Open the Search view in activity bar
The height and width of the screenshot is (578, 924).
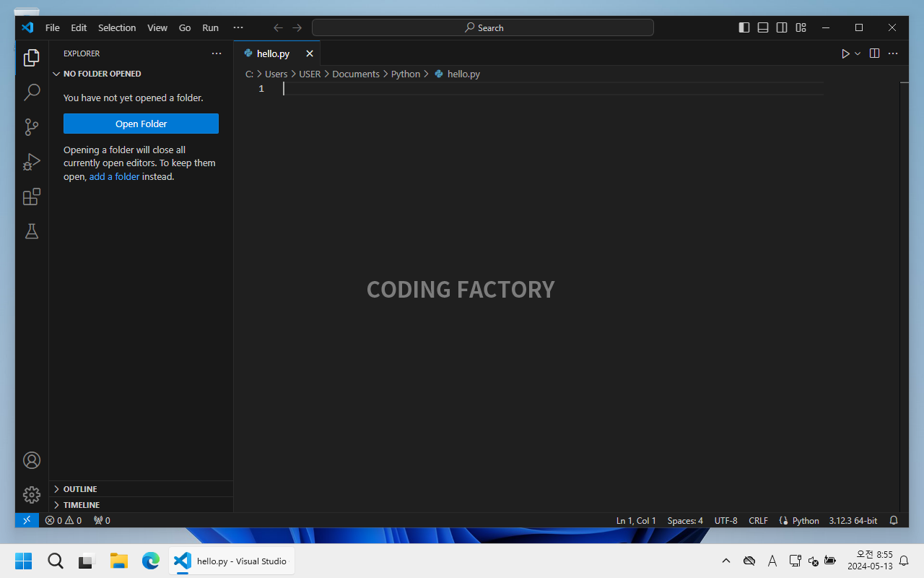(32, 92)
